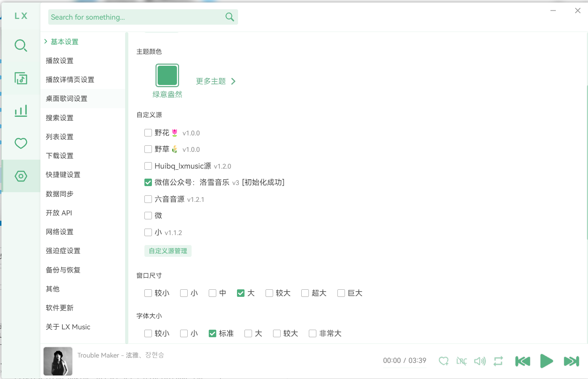Click the 自定义源管理 button
This screenshot has width=588, height=379.
tap(168, 251)
